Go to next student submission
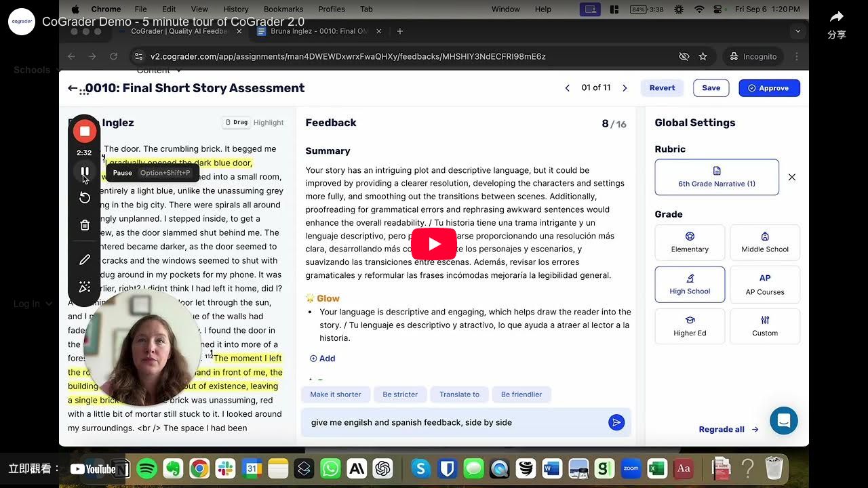The width and height of the screenshot is (868, 488). pyautogui.click(x=625, y=88)
